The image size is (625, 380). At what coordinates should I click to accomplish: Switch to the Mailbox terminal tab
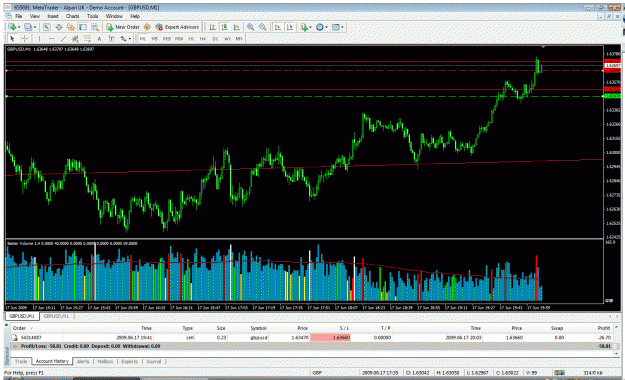(x=105, y=361)
